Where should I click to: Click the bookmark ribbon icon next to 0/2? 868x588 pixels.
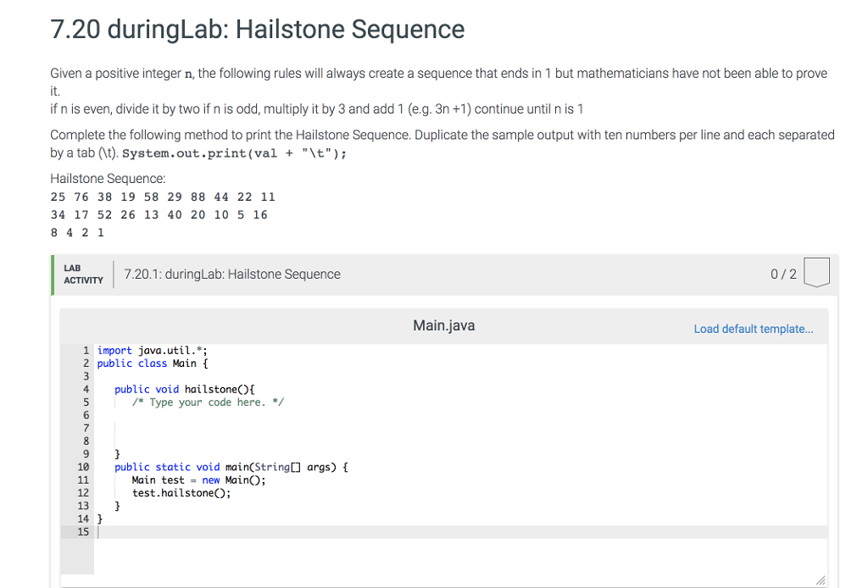point(815,270)
